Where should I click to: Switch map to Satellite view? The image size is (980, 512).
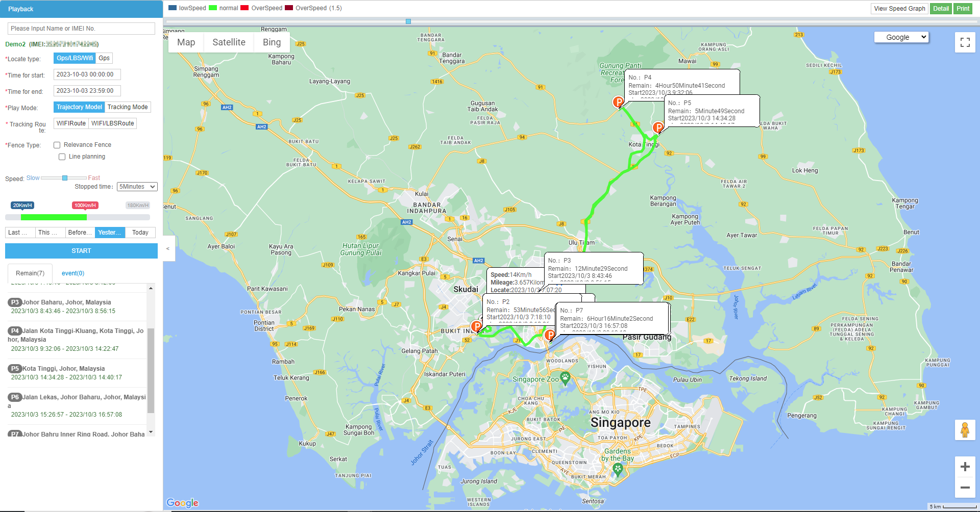coord(229,42)
